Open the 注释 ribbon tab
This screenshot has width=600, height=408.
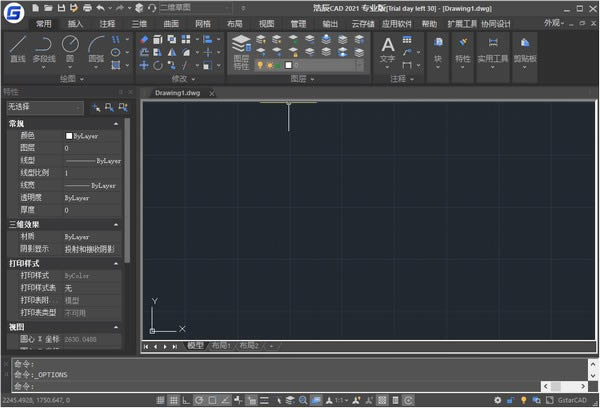click(107, 24)
